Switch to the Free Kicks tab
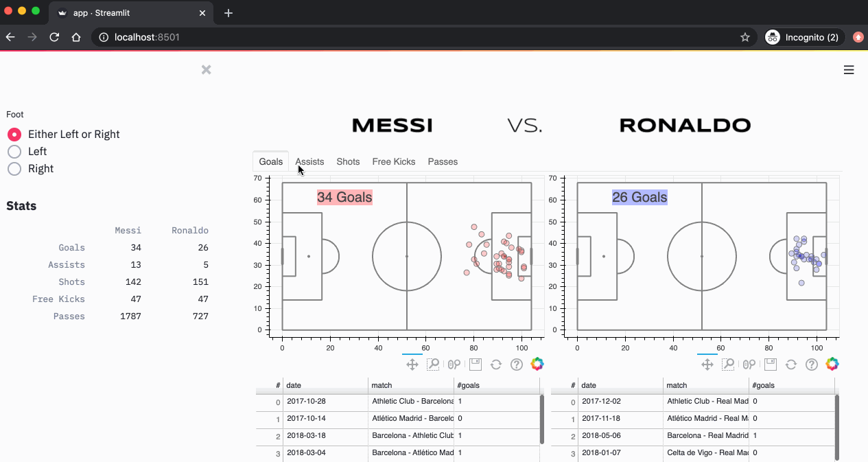 pos(394,161)
